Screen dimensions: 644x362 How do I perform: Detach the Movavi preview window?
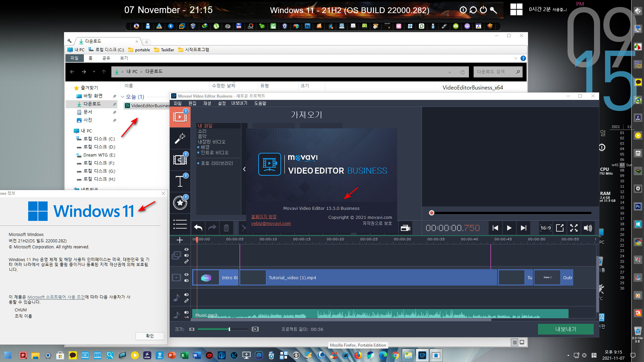[560, 228]
